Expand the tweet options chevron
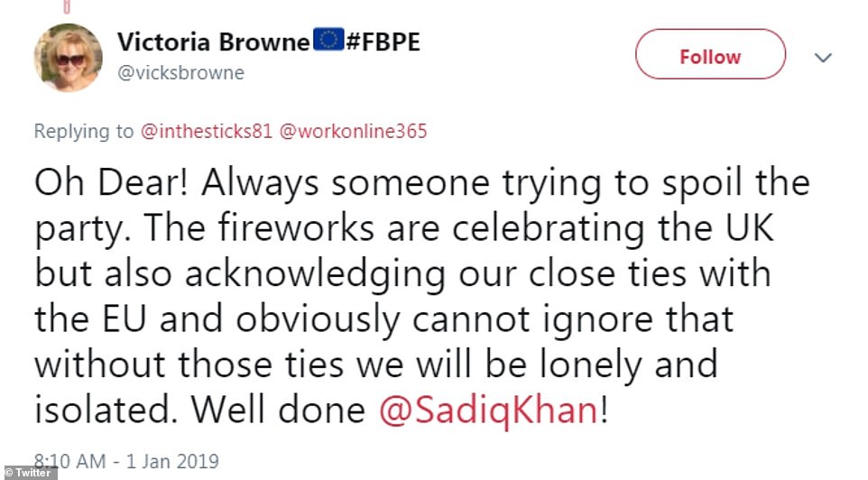 (823, 58)
